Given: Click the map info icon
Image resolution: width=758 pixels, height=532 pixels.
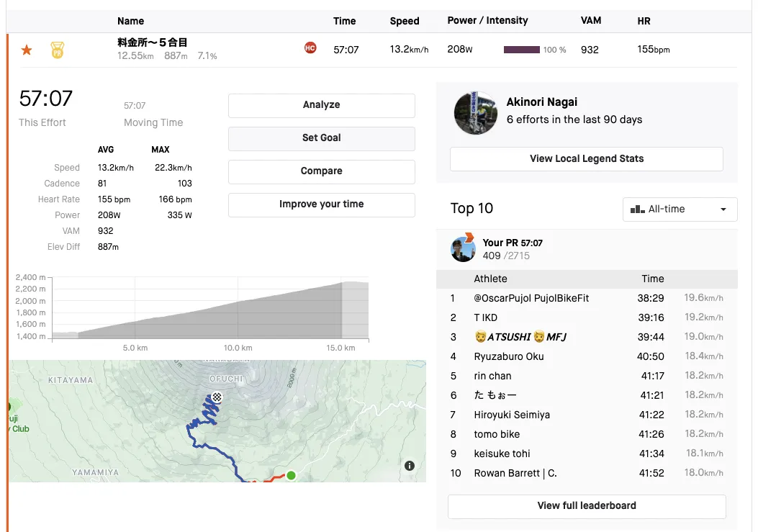Looking at the screenshot, I should (410, 466).
